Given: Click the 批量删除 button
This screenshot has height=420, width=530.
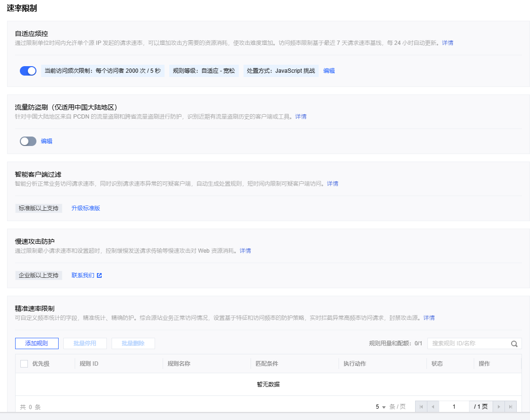Looking at the screenshot, I should click(133, 343).
